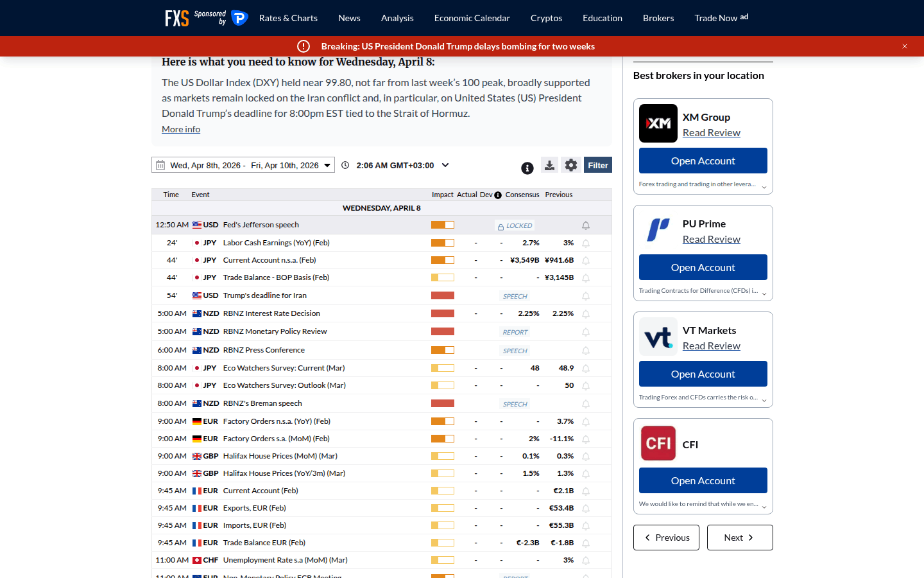Dismiss the breaking news banner

click(905, 46)
